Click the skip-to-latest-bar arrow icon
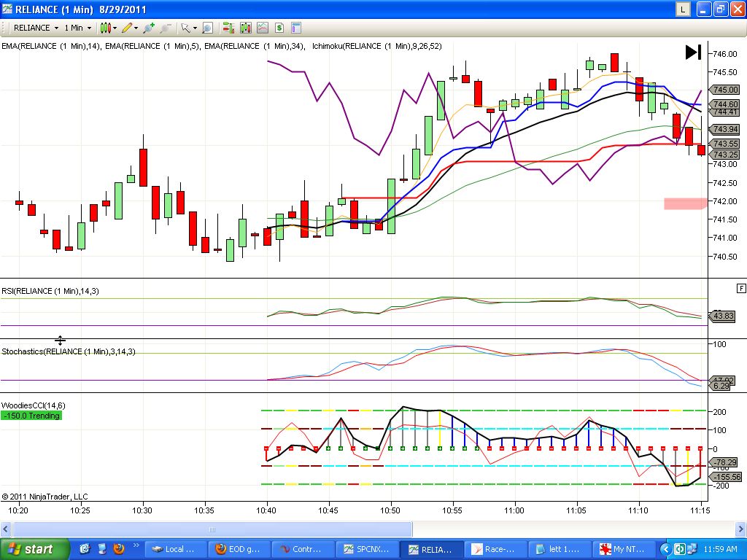747x560 pixels. (693, 52)
